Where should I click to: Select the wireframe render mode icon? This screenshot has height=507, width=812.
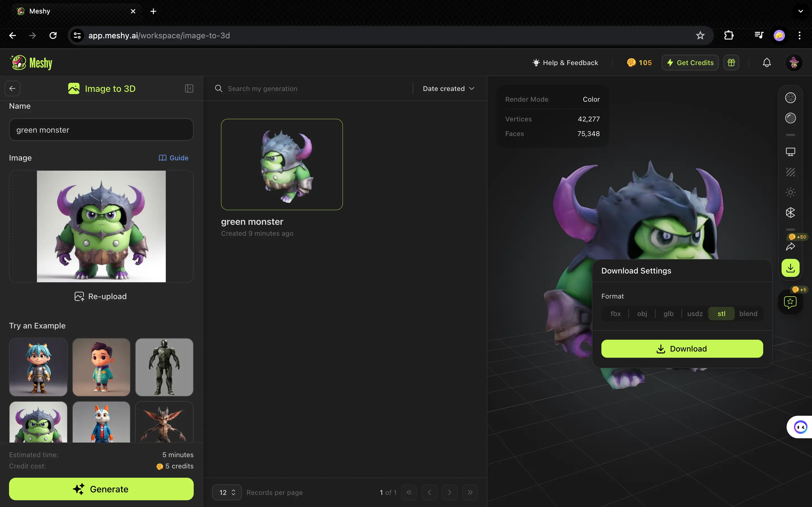point(790,97)
